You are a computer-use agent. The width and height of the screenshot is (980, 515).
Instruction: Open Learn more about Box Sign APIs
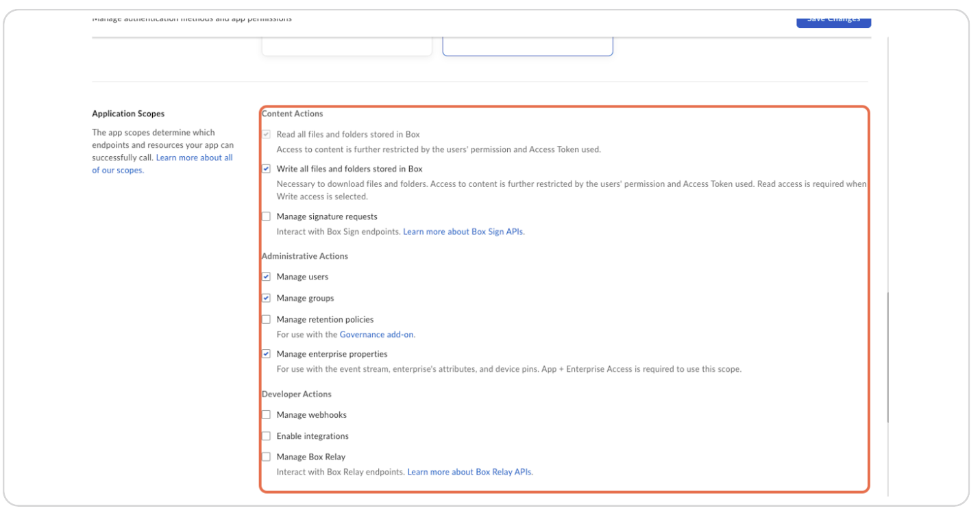pyautogui.click(x=462, y=231)
